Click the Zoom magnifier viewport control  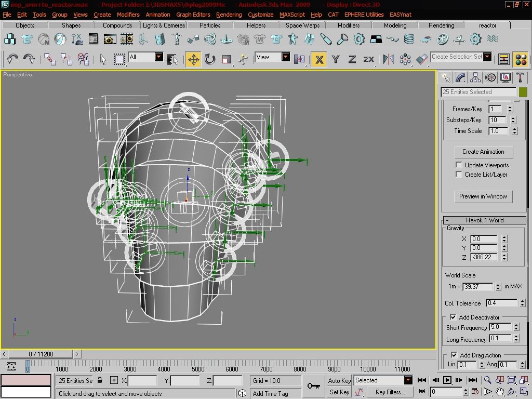pyautogui.click(x=487, y=380)
